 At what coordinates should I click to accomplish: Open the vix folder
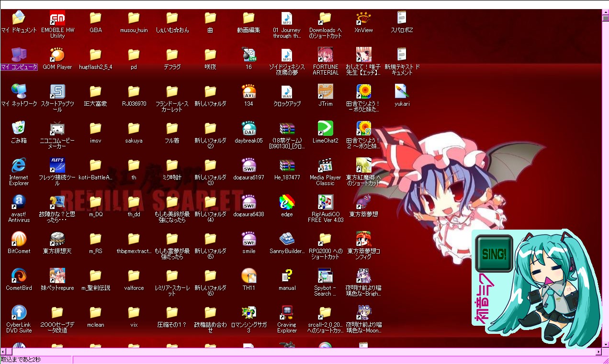point(134,313)
